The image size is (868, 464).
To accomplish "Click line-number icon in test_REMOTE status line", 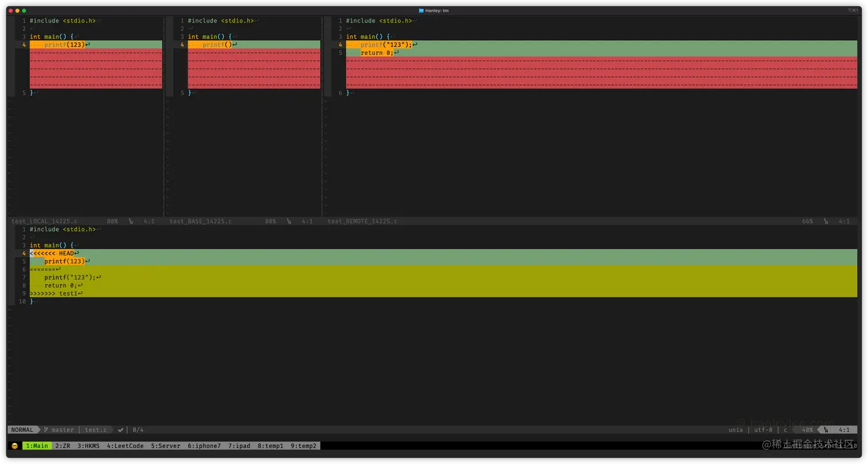I will pos(826,221).
